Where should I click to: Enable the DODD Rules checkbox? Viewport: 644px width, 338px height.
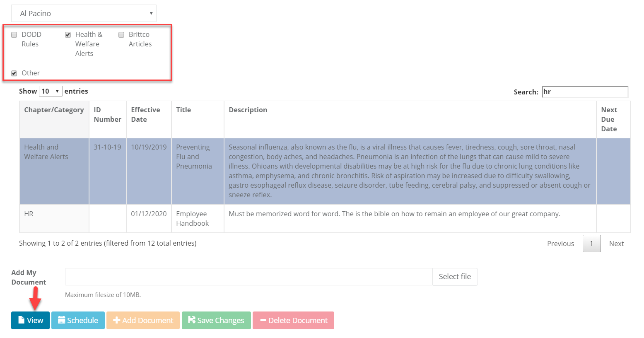coord(14,35)
